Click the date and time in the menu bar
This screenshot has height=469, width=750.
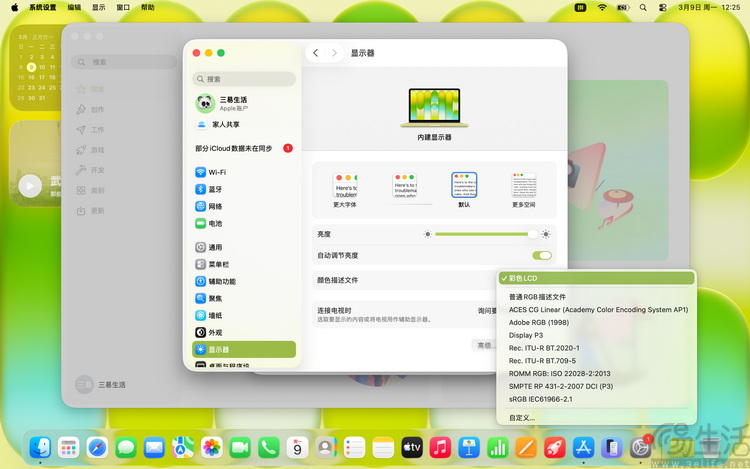click(x=709, y=7)
